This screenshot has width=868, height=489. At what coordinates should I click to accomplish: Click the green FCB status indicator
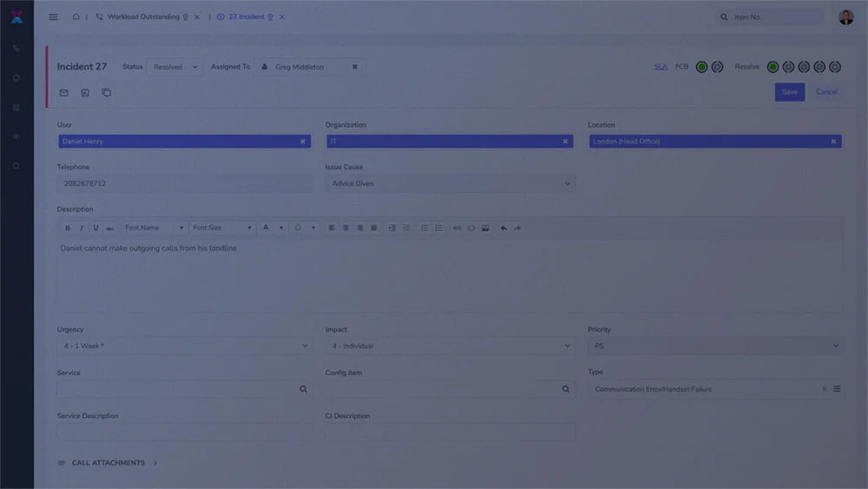[x=701, y=67]
